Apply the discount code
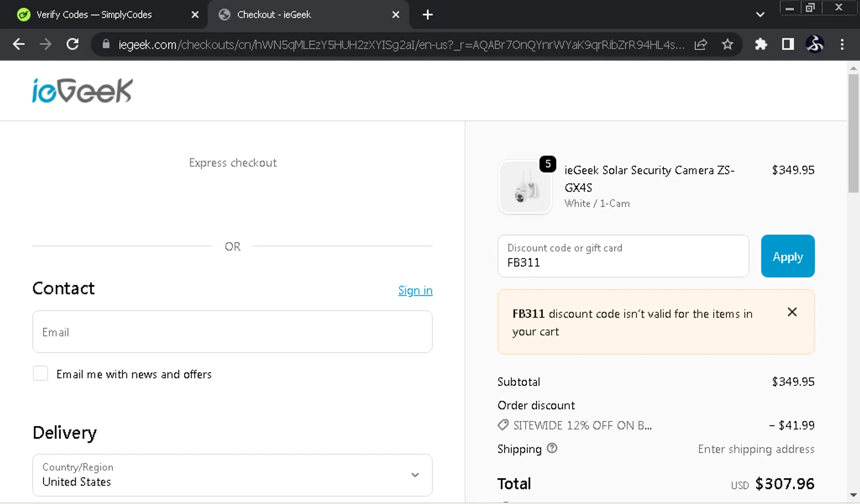The image size is (860, 504). pyautogui.click(x=788, y=256)
